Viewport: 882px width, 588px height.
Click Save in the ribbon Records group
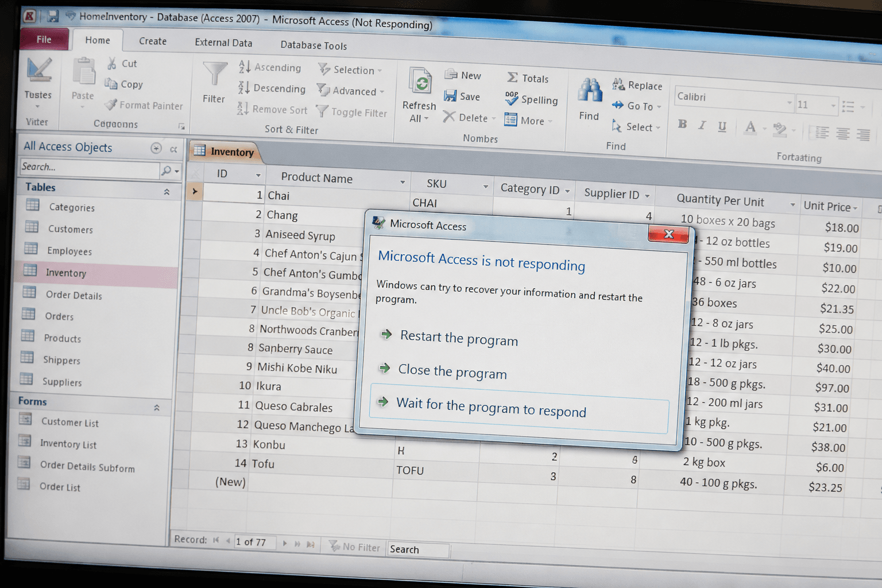[462, 96]
